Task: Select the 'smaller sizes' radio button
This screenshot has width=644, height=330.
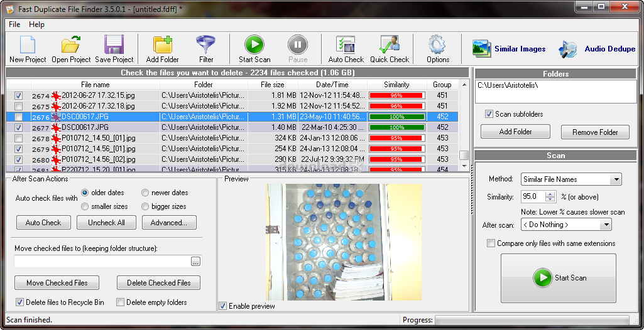Action: pyautogui.click(x=85, y=206)
